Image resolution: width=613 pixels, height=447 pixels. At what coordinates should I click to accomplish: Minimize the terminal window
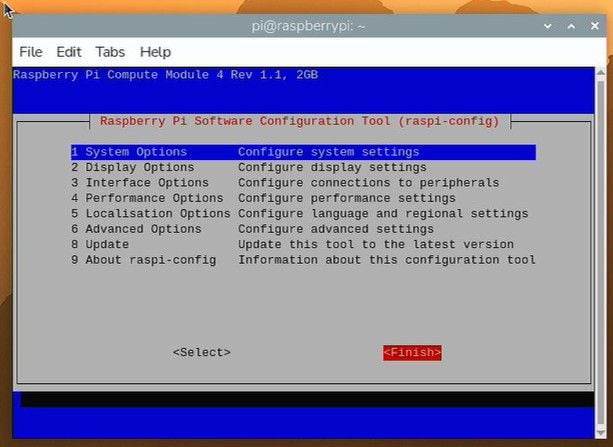(548, 26)
